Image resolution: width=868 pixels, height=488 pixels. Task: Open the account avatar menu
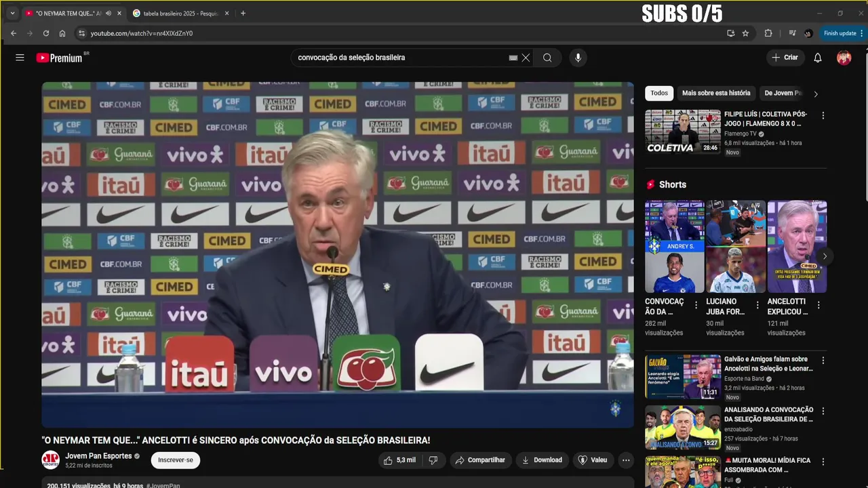point(844,58)
